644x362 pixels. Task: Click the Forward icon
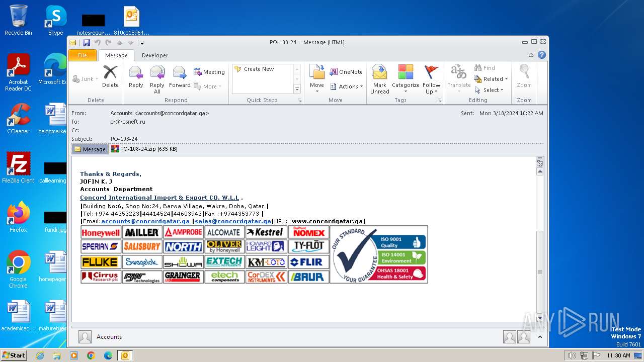(180, 76)
